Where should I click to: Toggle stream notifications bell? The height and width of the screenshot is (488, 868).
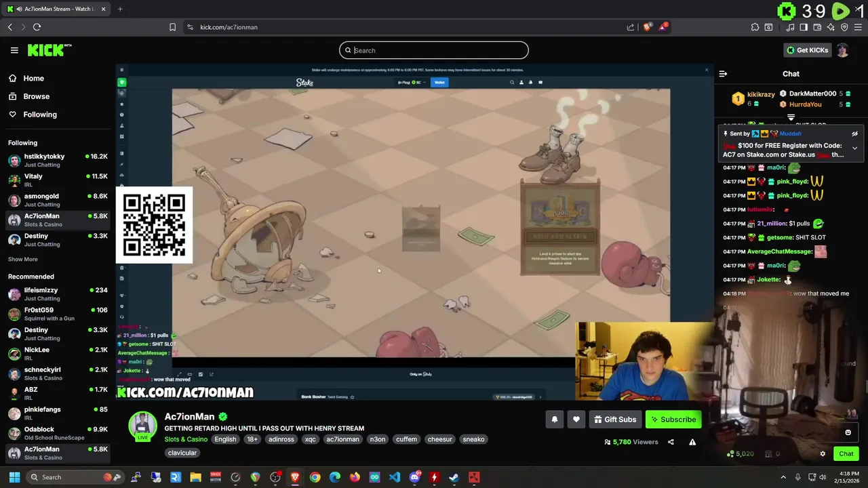click(x=554, y=420)
